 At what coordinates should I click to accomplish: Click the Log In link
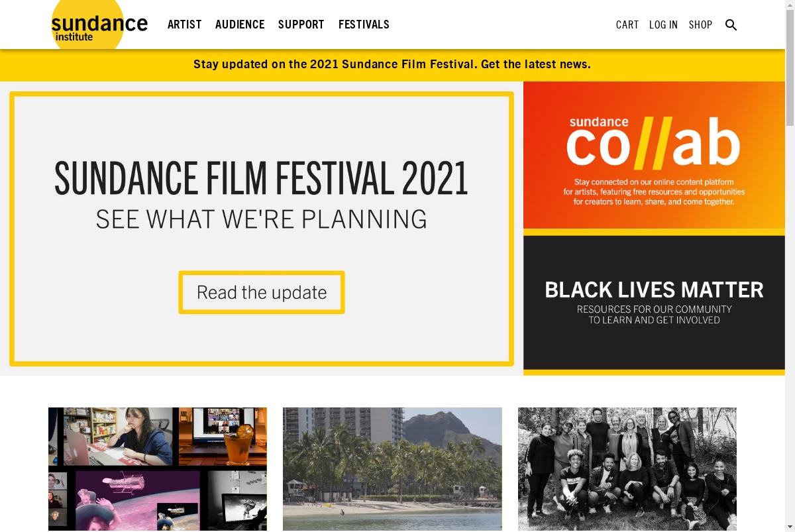pyautogui.click(x=663, y=25)
